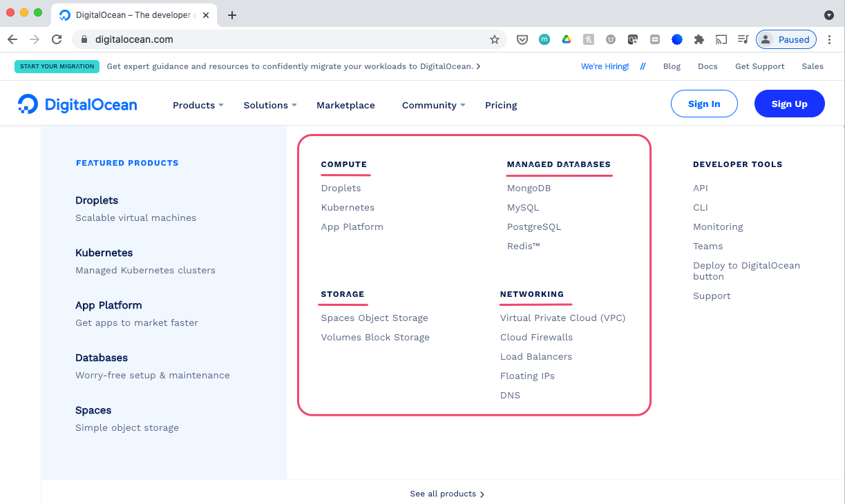
Task: Select Redis under Managed Databases
Action: click(524, 246)
